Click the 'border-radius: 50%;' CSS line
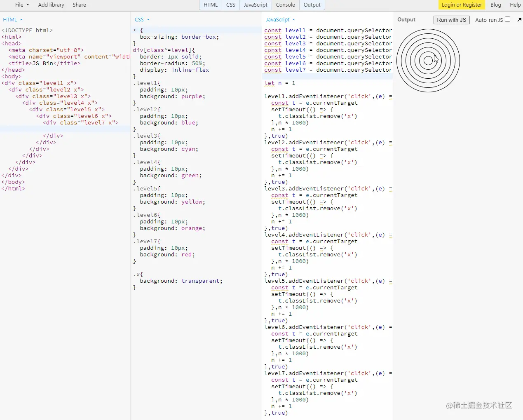This screenshot has width=523, height=420. tap(172, 63)
